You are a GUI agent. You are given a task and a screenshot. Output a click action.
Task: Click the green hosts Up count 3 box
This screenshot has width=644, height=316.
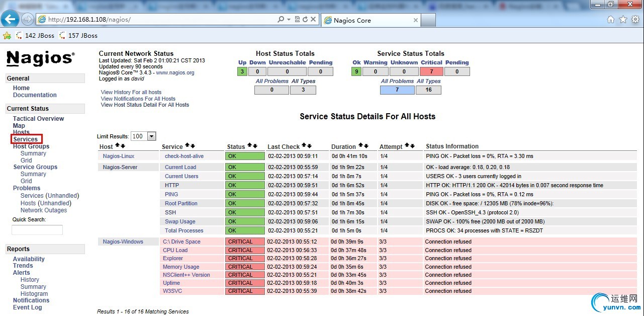point(242,71)
